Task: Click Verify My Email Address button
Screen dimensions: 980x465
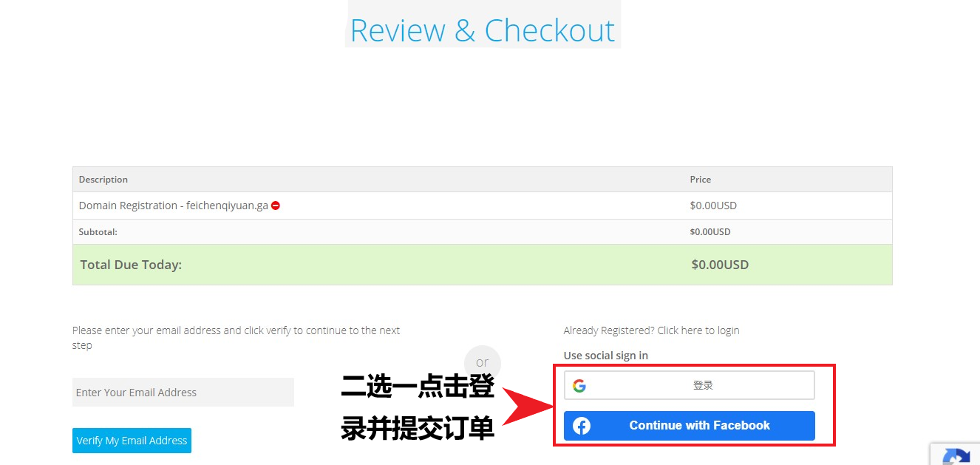Action: (x=132, y=441)
